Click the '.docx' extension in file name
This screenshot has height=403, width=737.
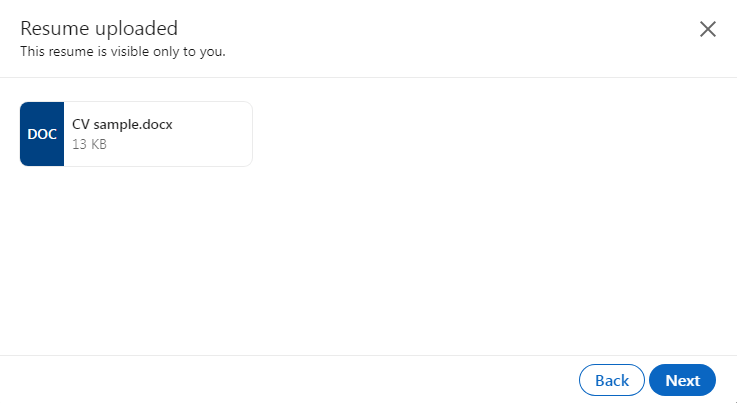[x=156, y=125]
